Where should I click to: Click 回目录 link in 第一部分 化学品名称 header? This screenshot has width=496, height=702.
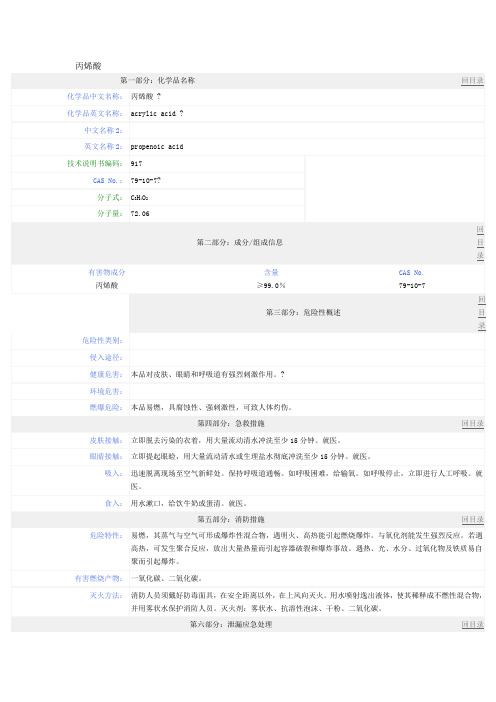[x=472, y=81]
